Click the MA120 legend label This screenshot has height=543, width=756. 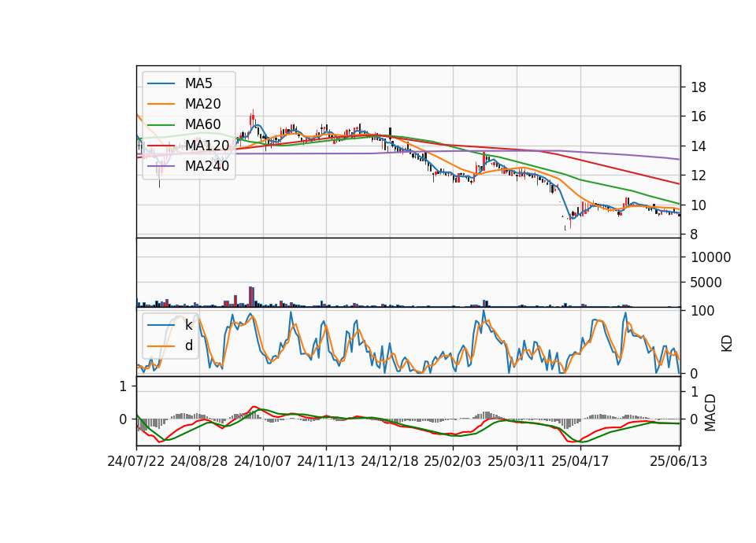[207, 145]
